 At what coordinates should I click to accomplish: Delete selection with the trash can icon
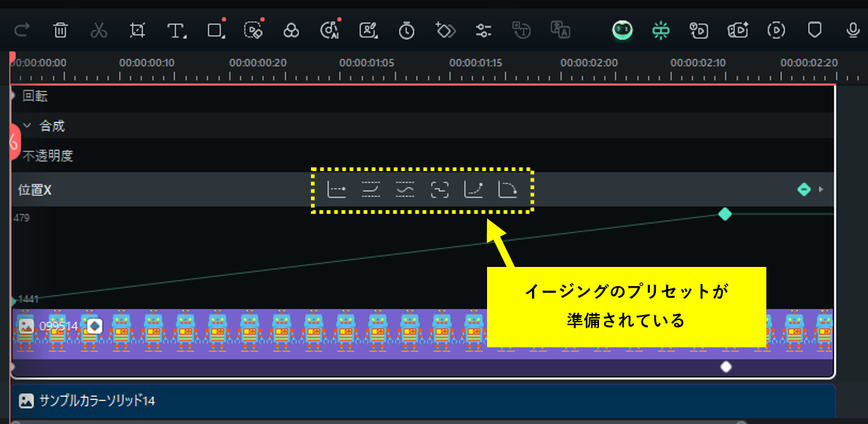click(60, 30)
